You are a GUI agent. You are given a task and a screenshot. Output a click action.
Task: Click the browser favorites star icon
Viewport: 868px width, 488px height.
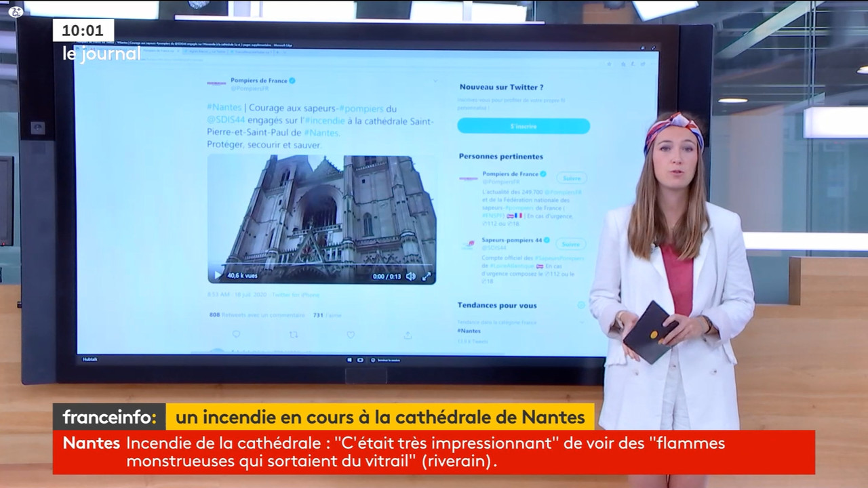tap(610, 64)
